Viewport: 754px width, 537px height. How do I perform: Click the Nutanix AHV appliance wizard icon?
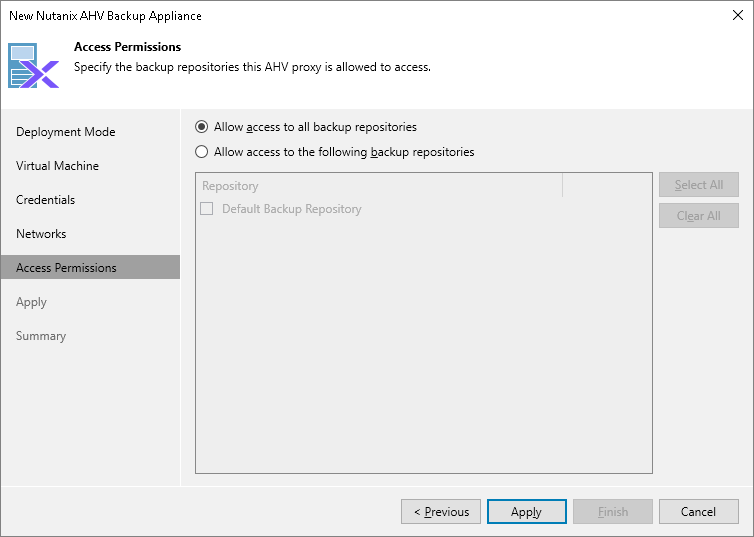(x=34, y=65)
